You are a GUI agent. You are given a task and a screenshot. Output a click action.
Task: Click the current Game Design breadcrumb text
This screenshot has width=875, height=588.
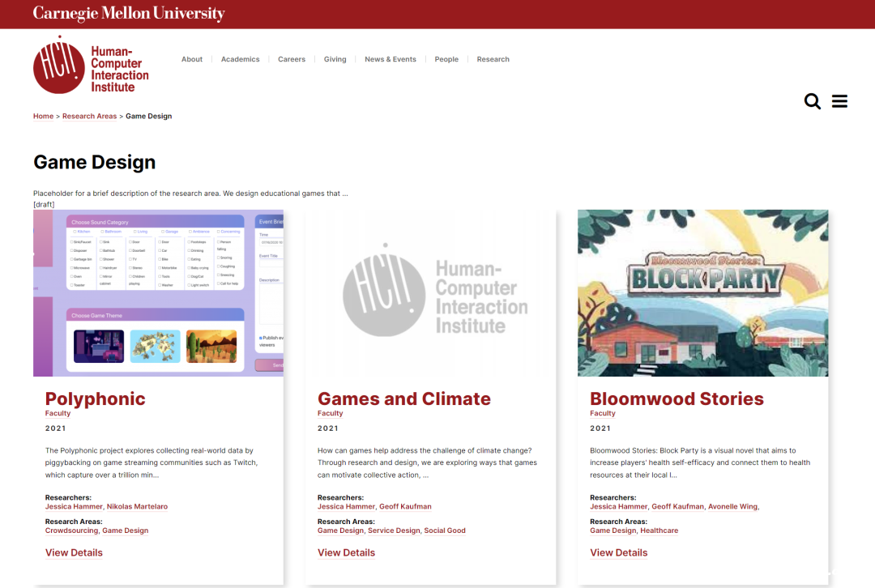tap(148, 116)
